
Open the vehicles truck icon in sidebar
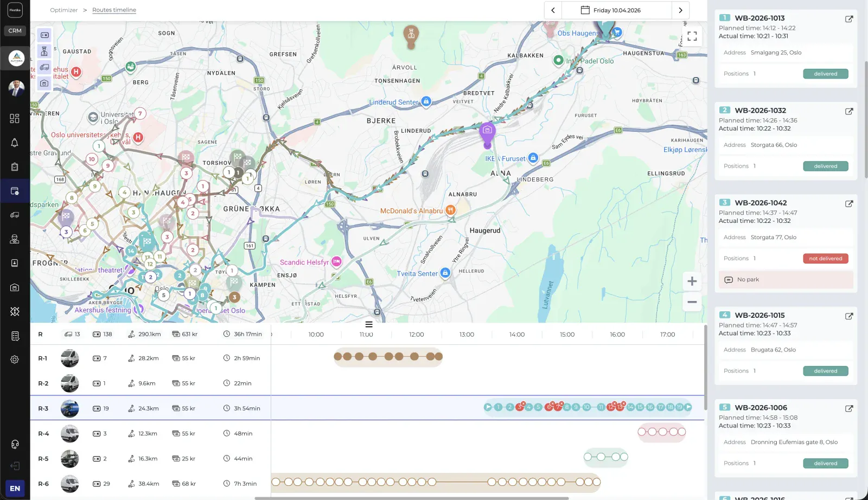click(x=15, y=215)
